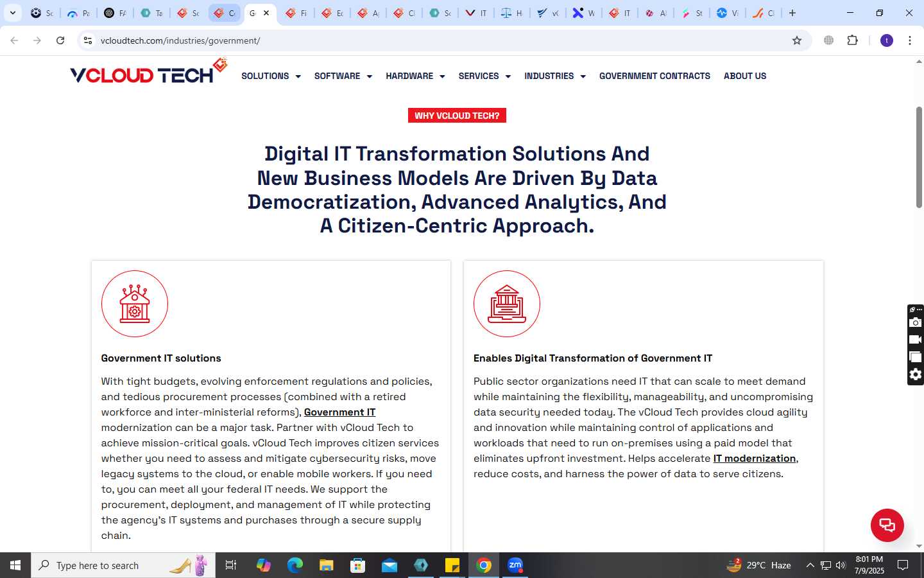This screenshot has width=924, height=578.
Task: Open the Windows Start menu
Action: tap(15, 565)
